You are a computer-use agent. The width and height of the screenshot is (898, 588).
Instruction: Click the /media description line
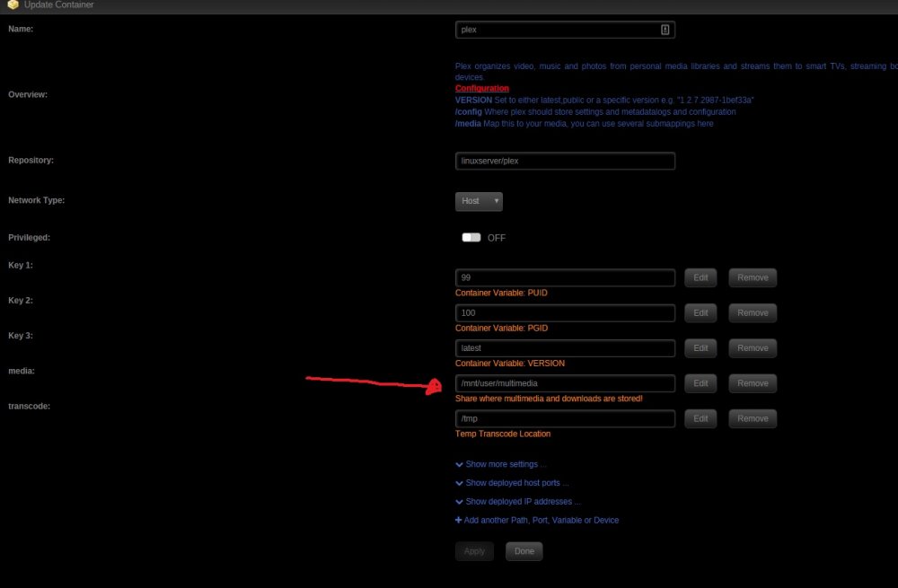tap(585, 124)
